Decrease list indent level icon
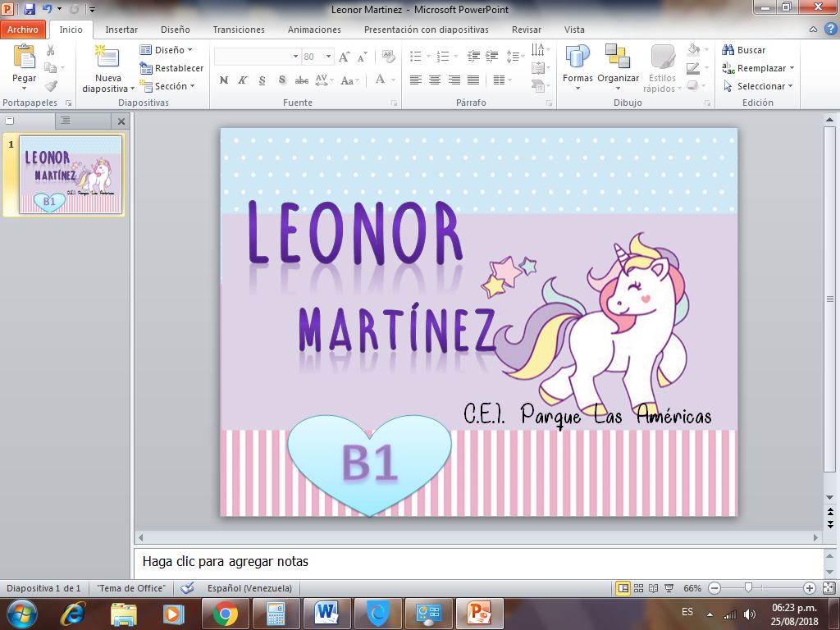The height and width of the screenshot is (630, 840). pyautogui.click(x=473, y=57)
